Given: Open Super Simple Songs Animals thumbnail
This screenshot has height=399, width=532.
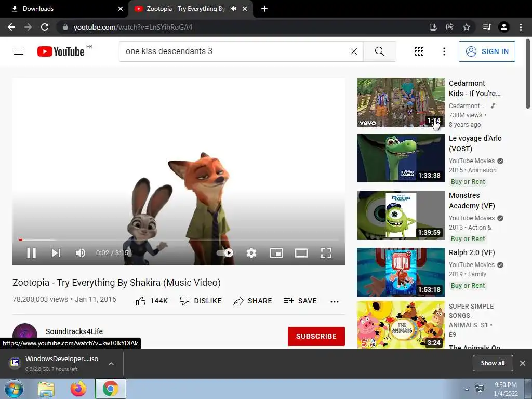Looking at the screenshot, I should 401,325.
